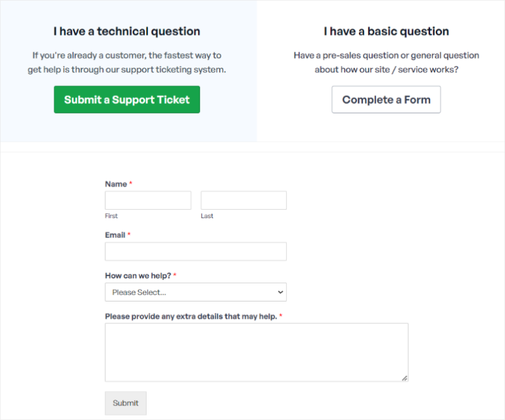Viewport: 505px width, 420px height.
Task: Submit the contact form
Action: coord(126,403)
